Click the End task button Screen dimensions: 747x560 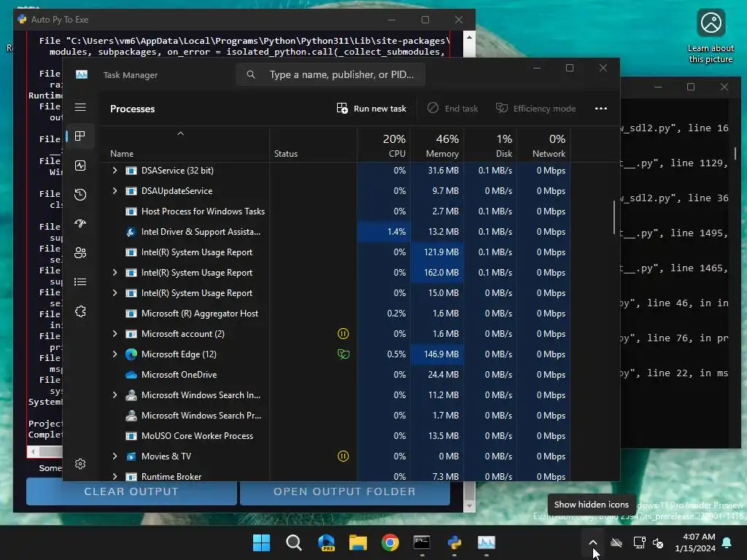pos(452,109)
